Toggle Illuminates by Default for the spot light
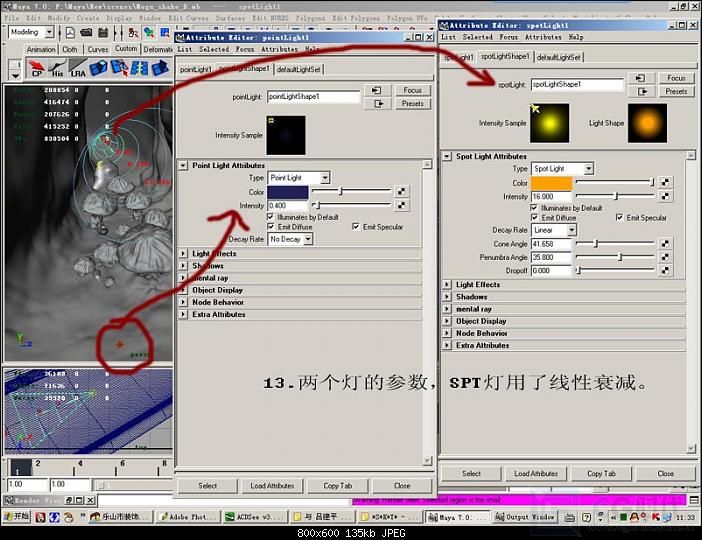The width and height of the screenshot is (702, 540). point(534,208)
